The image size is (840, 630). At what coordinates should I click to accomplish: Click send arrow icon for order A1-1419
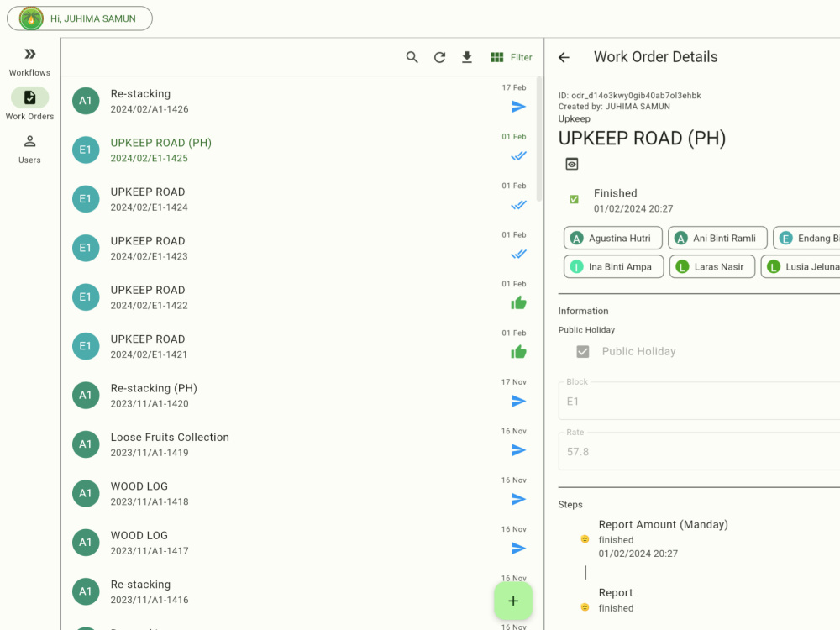pos(518,450)
